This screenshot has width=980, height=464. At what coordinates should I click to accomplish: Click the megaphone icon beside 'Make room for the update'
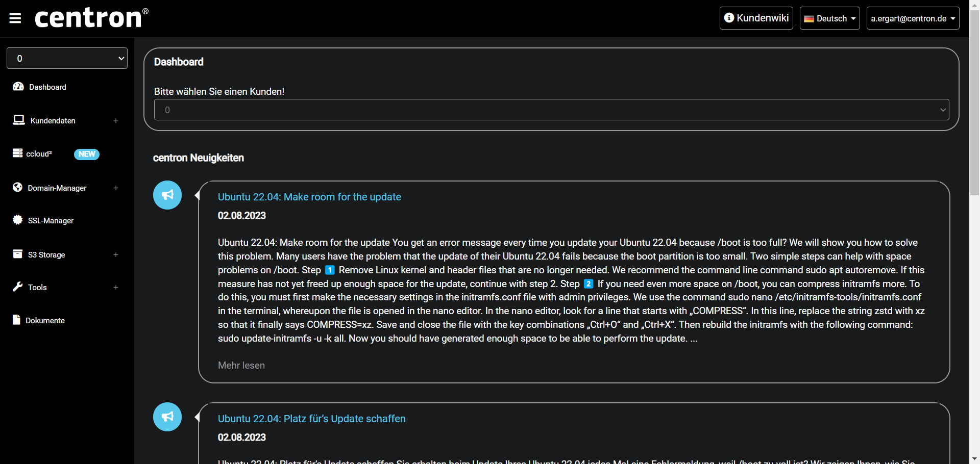pos(167,195)
